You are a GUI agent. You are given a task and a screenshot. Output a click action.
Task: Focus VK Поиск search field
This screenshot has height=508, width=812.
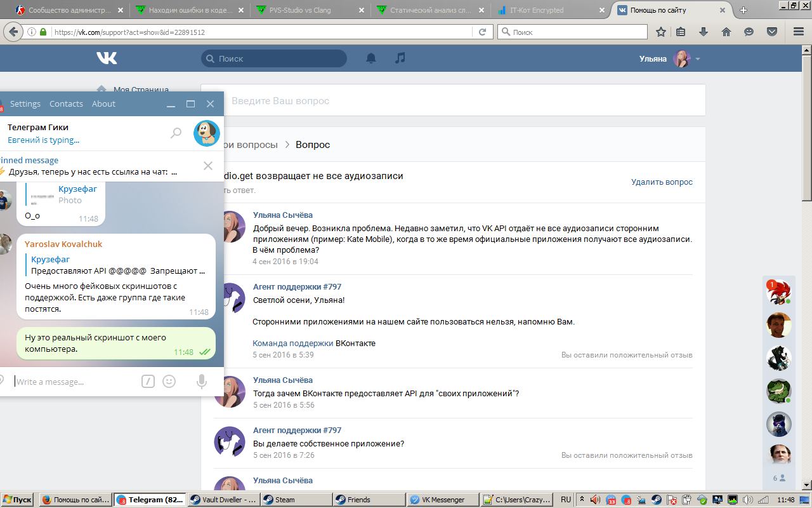tap(274, 58)
